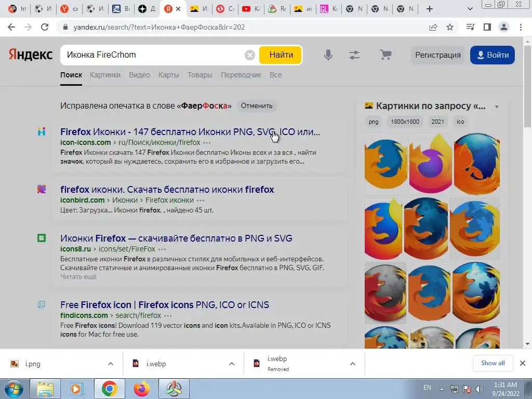Open Firefox from the taskbar
The height and width of the screenshot is (399, 532).
coord(141,389)
